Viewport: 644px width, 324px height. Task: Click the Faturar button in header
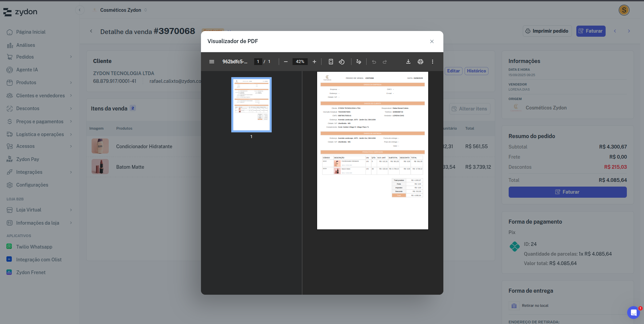[x=591, y=31]
